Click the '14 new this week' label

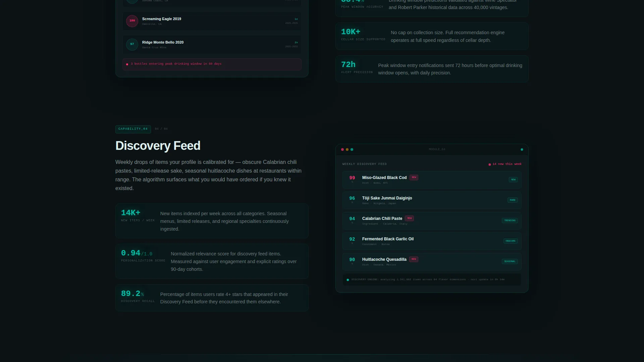pyautogui.click(x=507, y=164)
